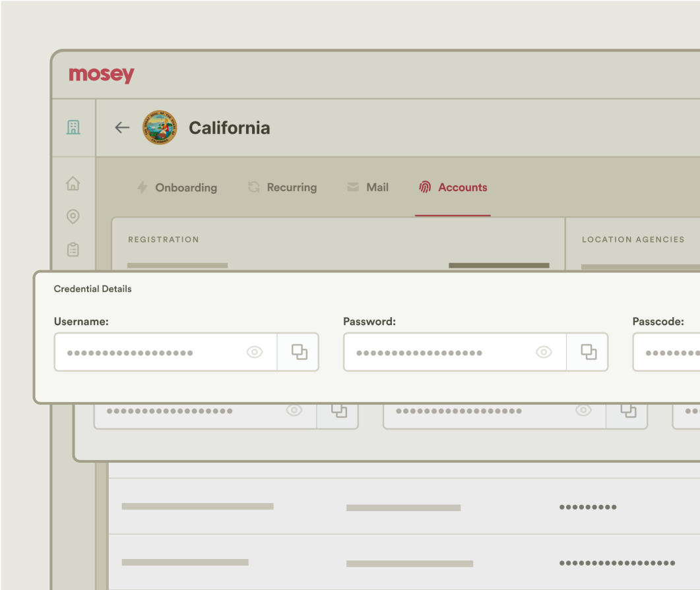Click the California state seal
Screen dimensions: 700x590
tap(160, 128)
